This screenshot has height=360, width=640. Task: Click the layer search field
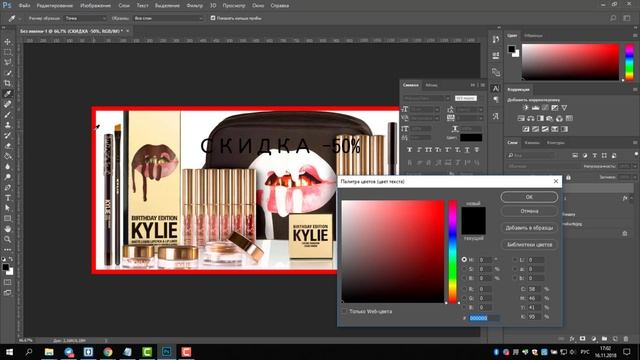click(531, 156)
